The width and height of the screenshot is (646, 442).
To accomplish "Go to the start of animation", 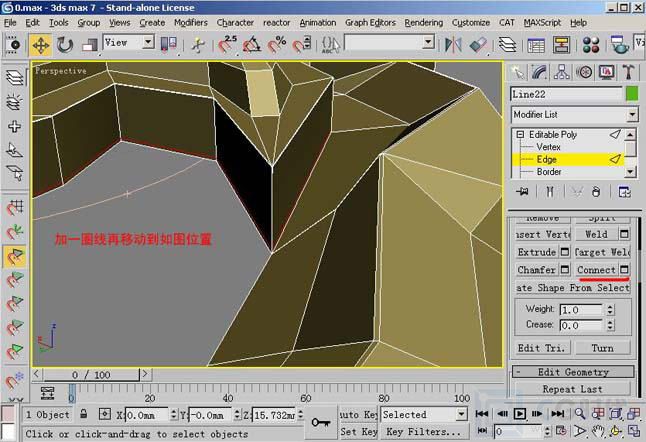I will pos(482,414).
